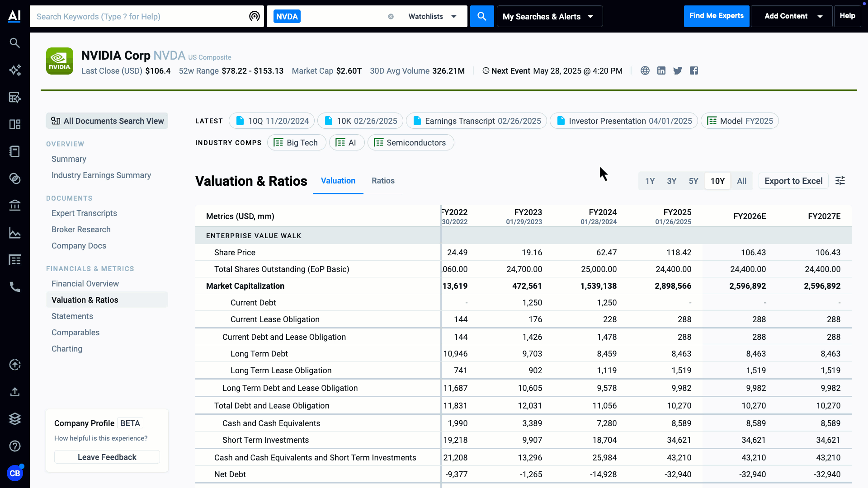This screenshot has width=868, height=488.
Task: Click the smart synonyms icon in search box
Action: coord(255,16)
